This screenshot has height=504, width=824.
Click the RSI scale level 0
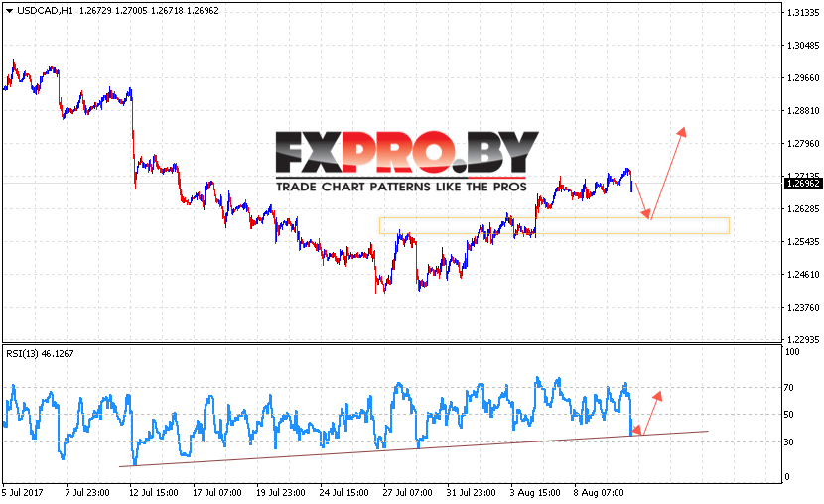(x=786, y=476)
